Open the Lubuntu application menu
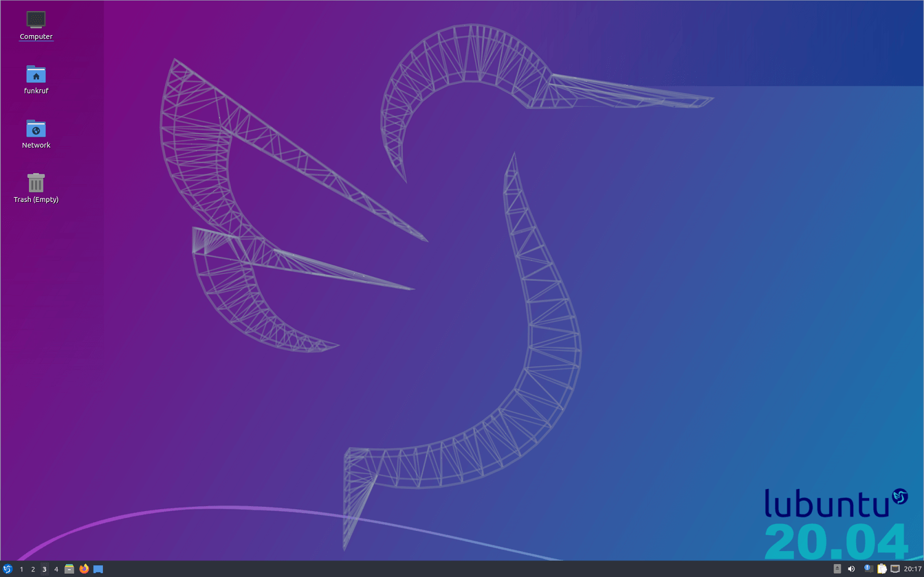The width and height of the screenshot is (924, 577). tap(7, 569)
